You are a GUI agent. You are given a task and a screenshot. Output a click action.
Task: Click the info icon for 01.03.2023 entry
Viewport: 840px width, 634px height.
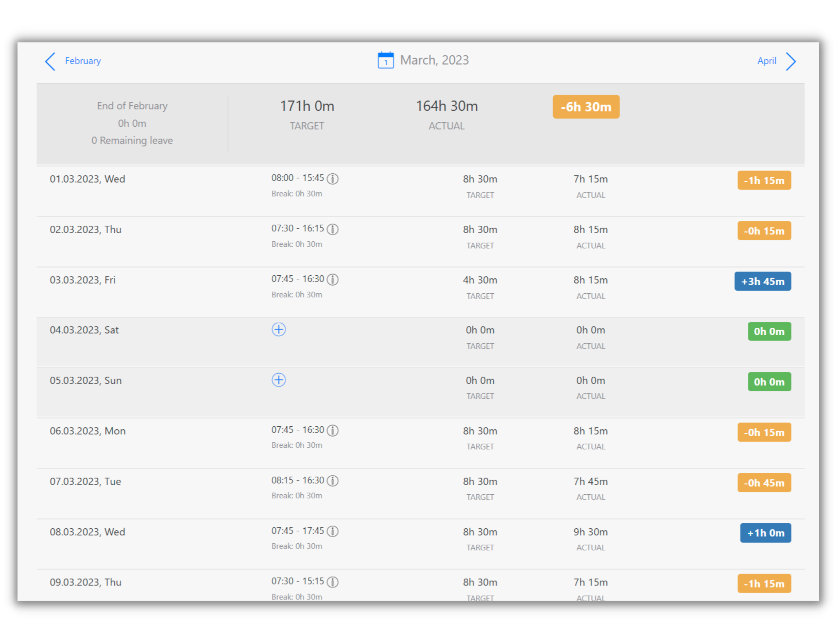pyautogui.click(x=333, y=179)
